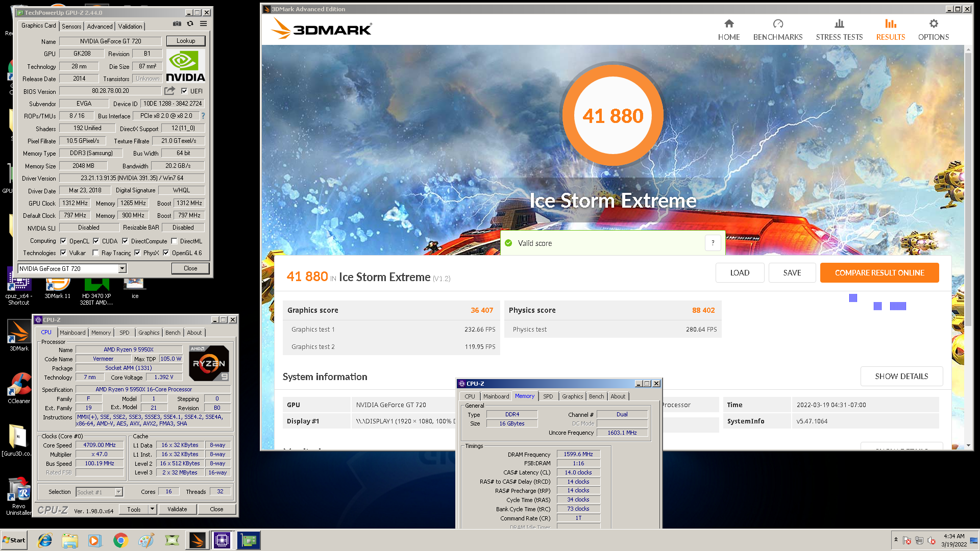980x551 pixels.
Task: Switch to Advanced tab in GPU-Z
Action: [100, 27]
